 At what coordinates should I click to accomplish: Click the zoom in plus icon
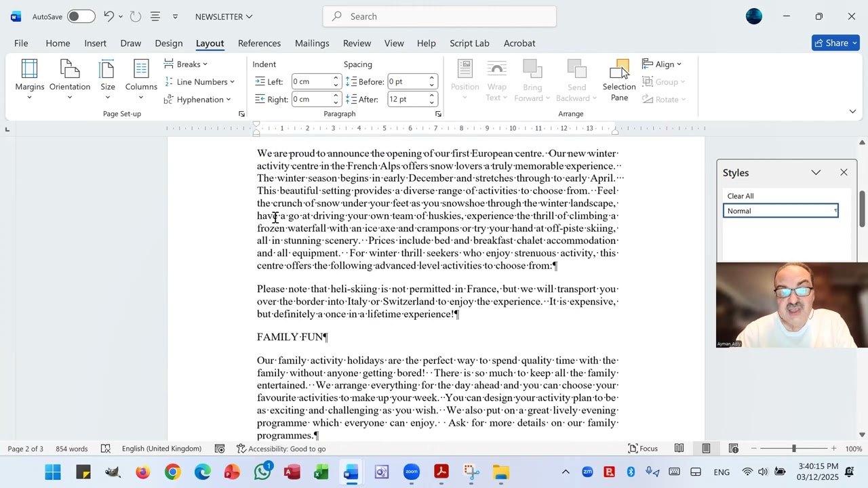click(x=835, y=449)
